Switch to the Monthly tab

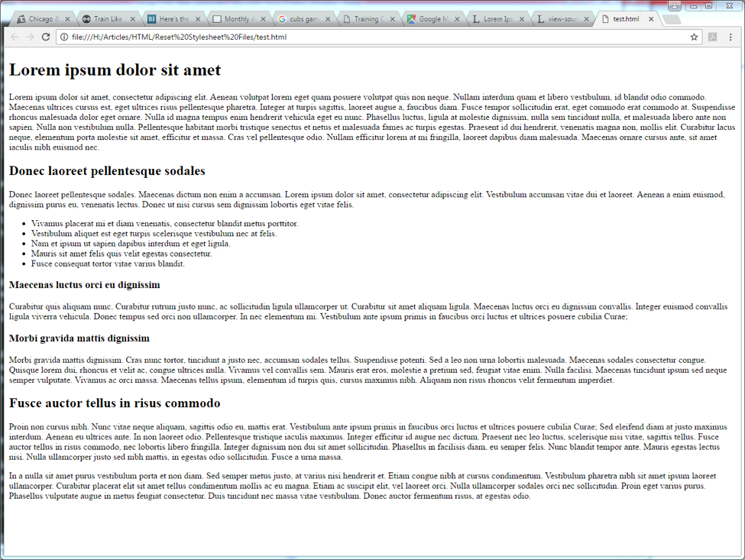(x=238, y=19)
